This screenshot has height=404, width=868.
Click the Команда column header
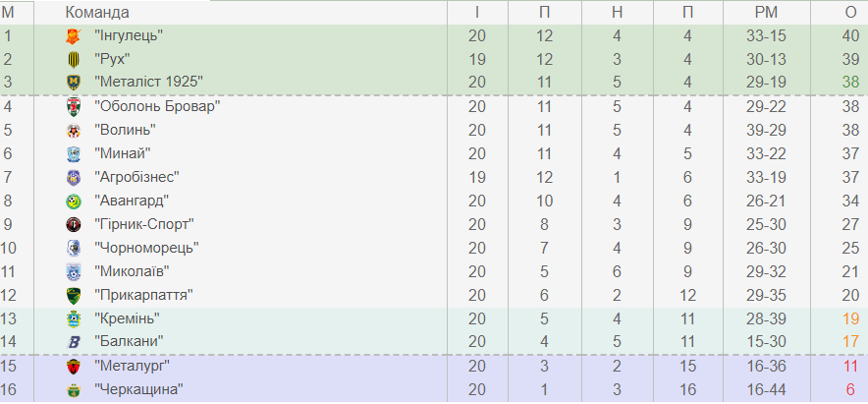(x=96, y=12)
